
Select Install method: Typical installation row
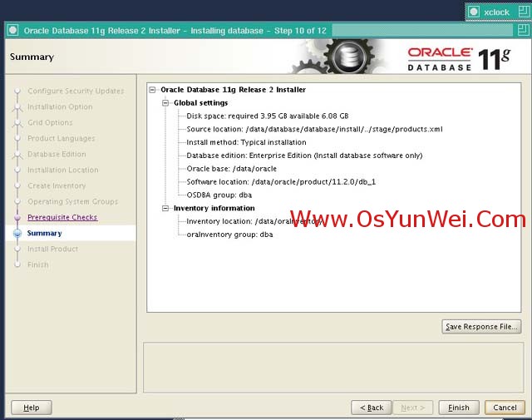[x=246, y=142]
